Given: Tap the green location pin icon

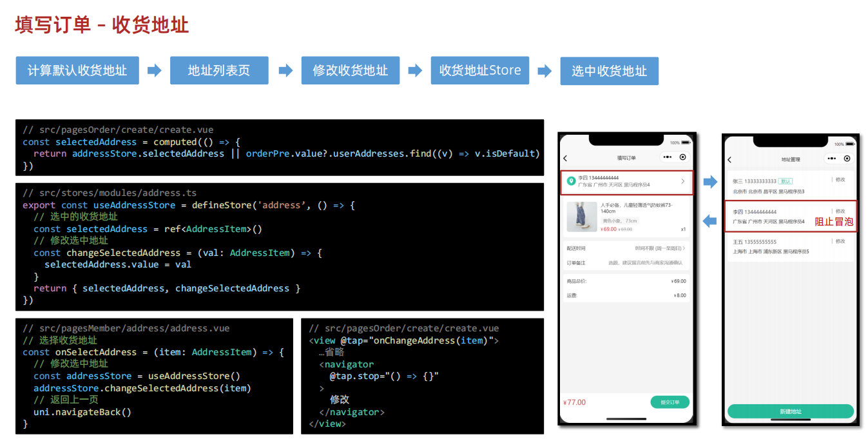Looking at the screenshot, I should pos(570,181).
